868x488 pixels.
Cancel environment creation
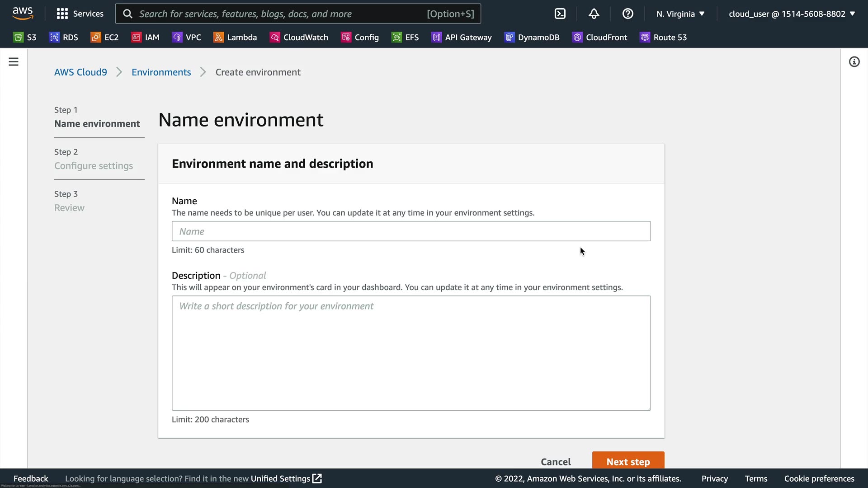tap(556, 461)
